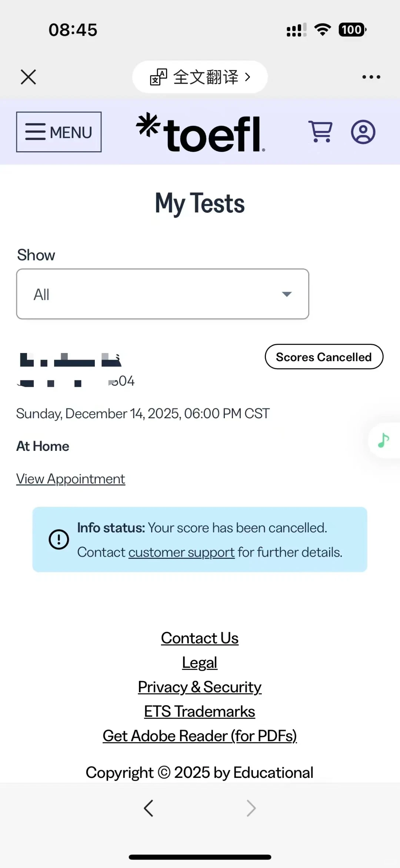
Task: Open the user account profile icon
Action: pyautogui.click(x=363, y=132)
